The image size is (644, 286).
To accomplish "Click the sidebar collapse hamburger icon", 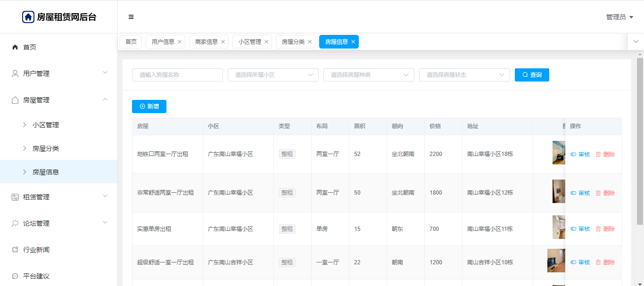I will pyautogui.click(x=131, y=17).
